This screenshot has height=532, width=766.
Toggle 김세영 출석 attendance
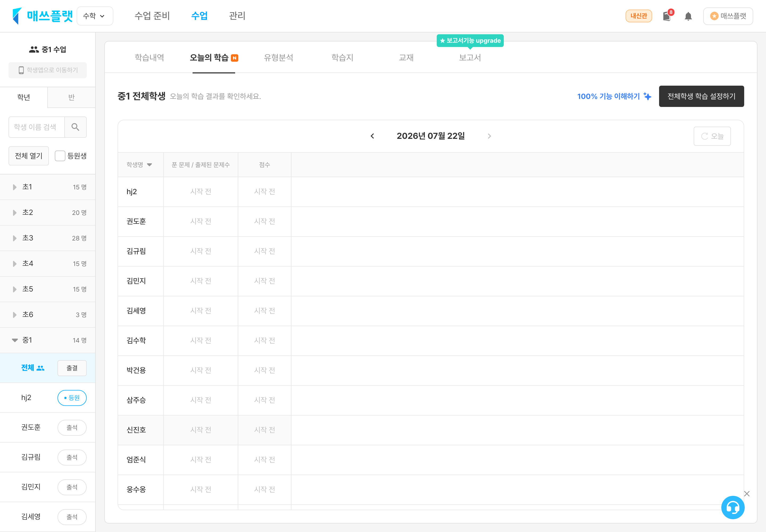pos(72,517)
